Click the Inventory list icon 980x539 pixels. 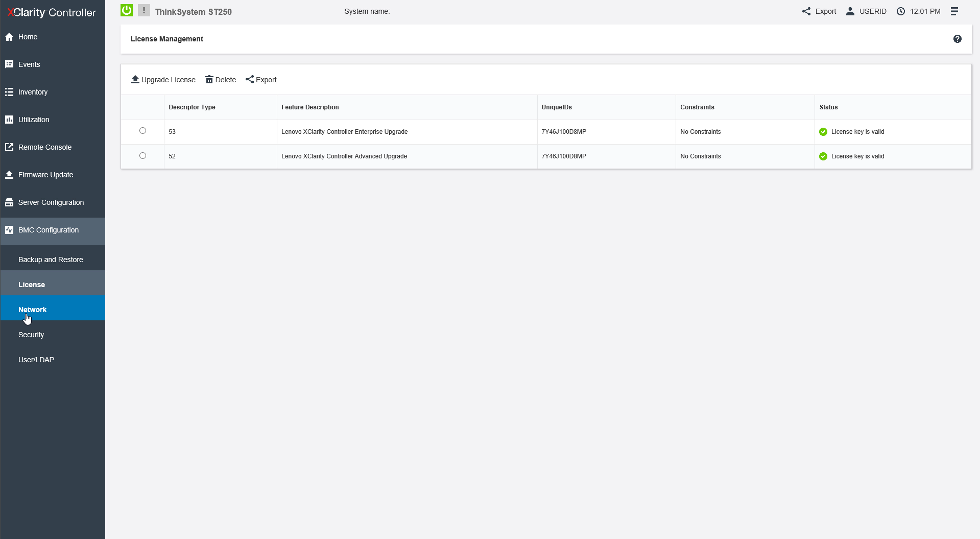[x=9, y=92]
